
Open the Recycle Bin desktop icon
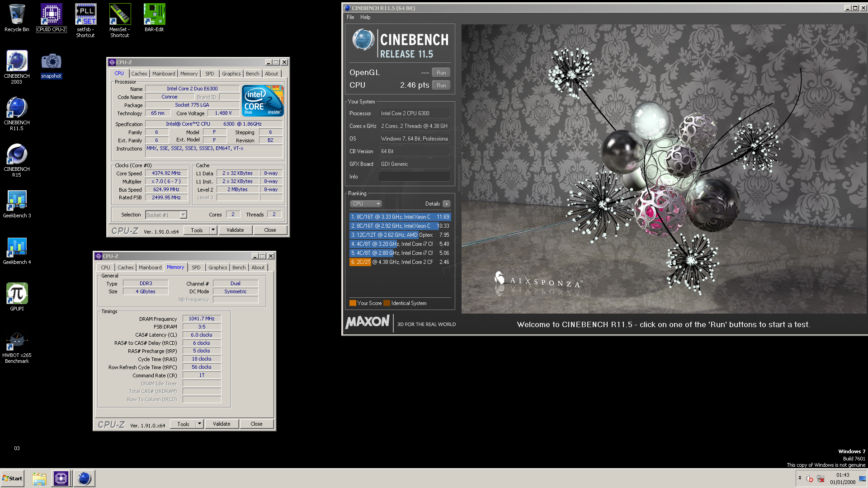[17, 18]
